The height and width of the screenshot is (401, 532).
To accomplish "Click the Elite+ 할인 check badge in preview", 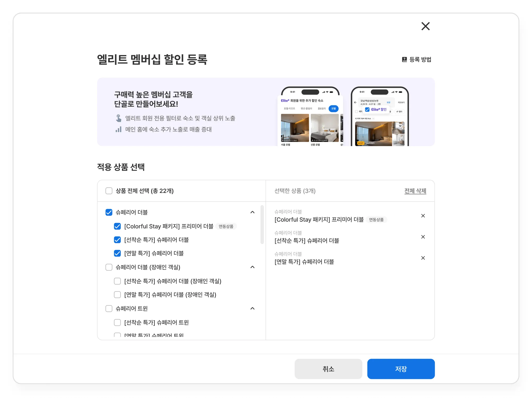I will tap(376, 110).
